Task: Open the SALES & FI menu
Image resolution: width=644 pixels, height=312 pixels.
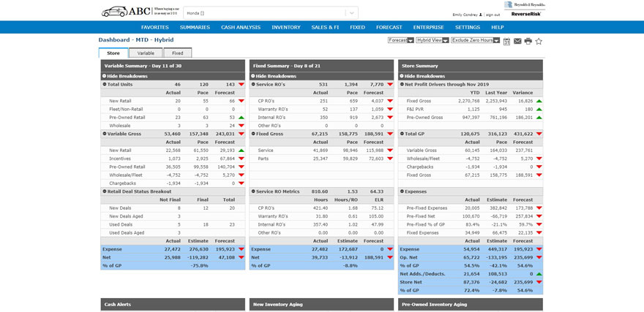Action: point(325,28)
